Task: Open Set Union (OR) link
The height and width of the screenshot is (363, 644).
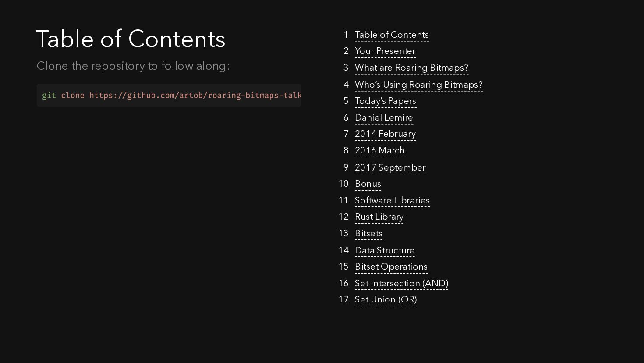Action: (386, 300)
